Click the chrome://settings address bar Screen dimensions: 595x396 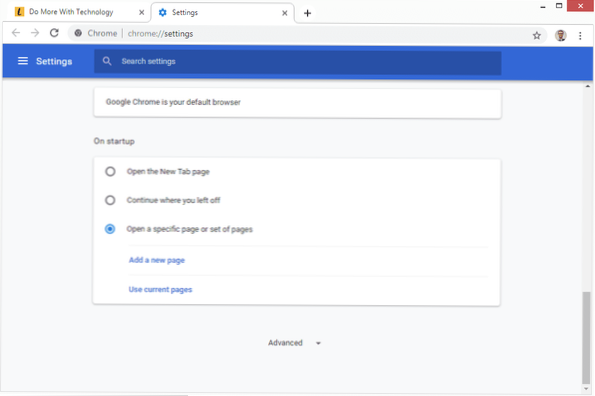[x=307, y=34]
